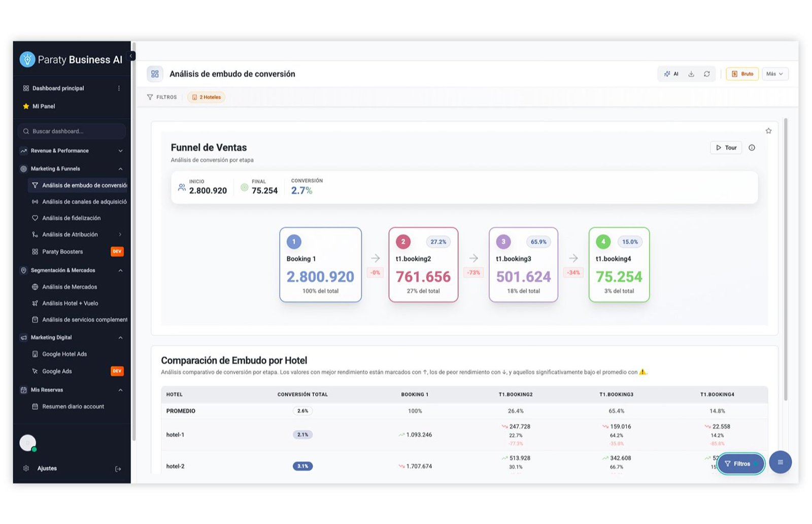Collapse Segmentación & Mercados section
The height and width of the screenshot is (524, 812).
click(x=72, y=270)
